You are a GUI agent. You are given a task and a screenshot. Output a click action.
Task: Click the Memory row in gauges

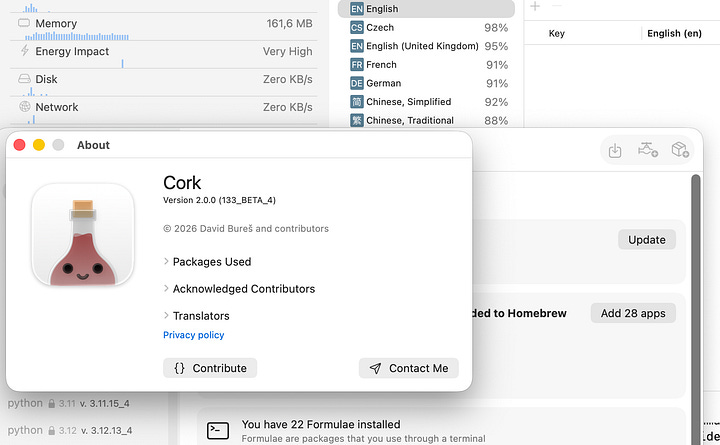click(164, 27)
